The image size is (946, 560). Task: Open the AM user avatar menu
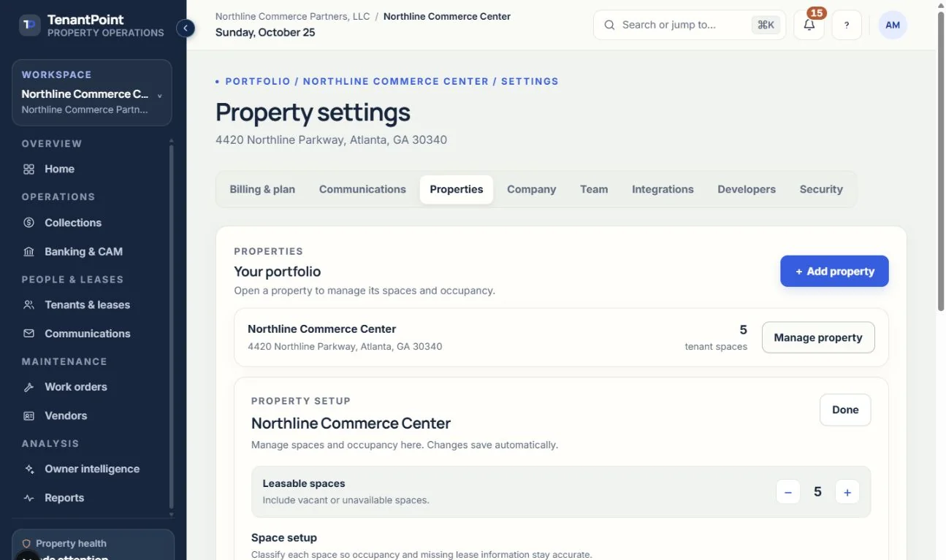(x=893, y=25)
